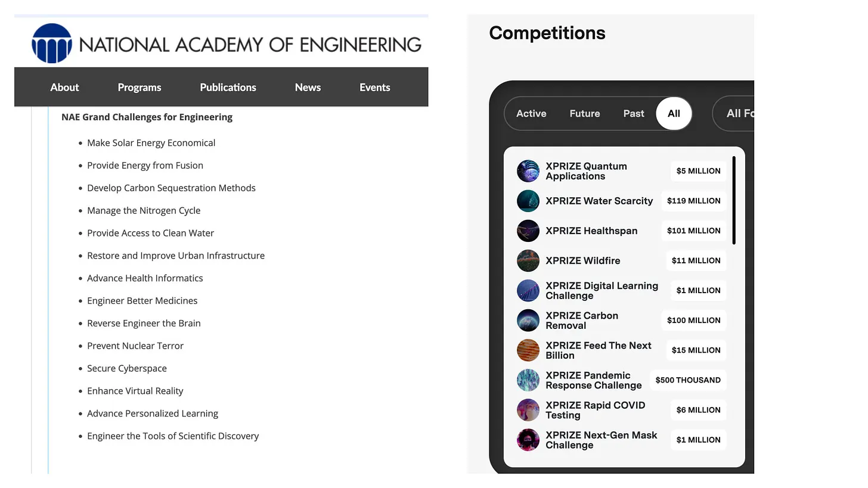Open the XPRIZE Carbon Removal icon

point(528,320)
